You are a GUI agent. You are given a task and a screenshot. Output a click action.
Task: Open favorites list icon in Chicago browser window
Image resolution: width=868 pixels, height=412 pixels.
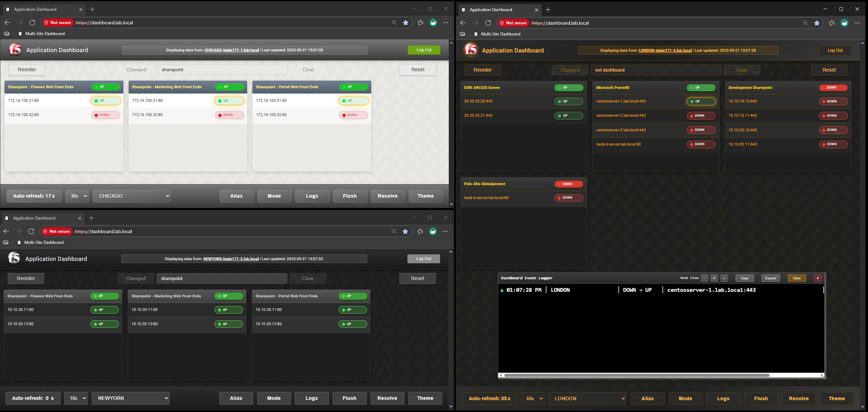(421, 23)
